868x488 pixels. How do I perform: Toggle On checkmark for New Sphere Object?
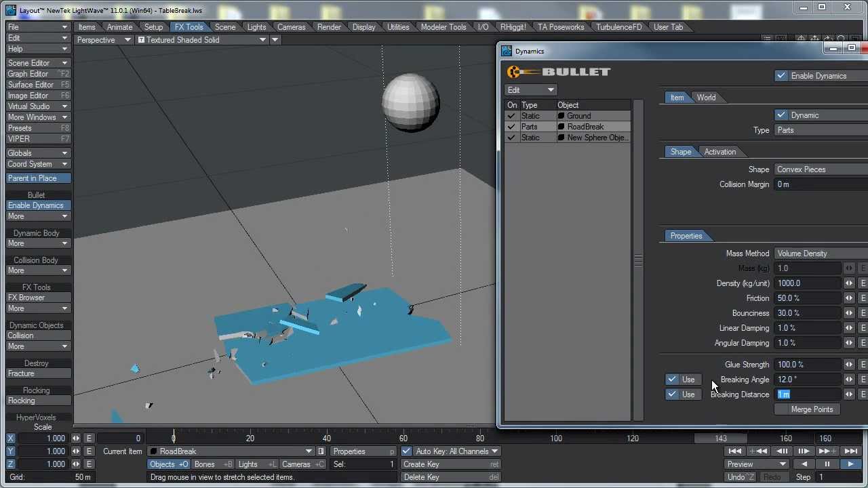511,138
